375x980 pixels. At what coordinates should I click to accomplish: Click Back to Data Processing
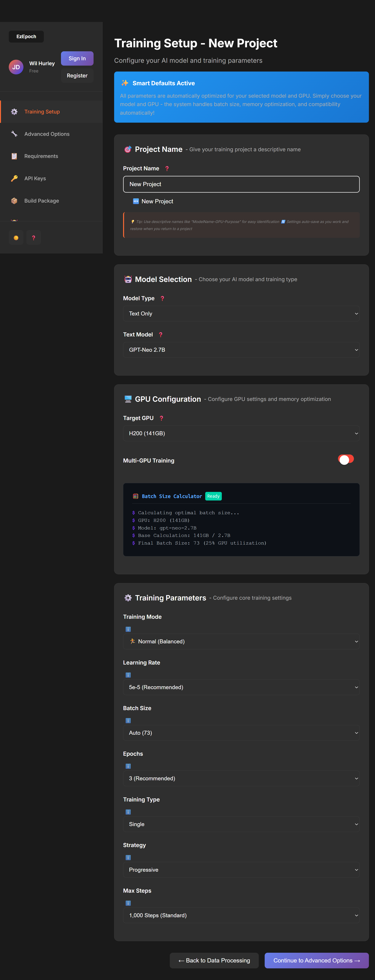tap(214, 960)
